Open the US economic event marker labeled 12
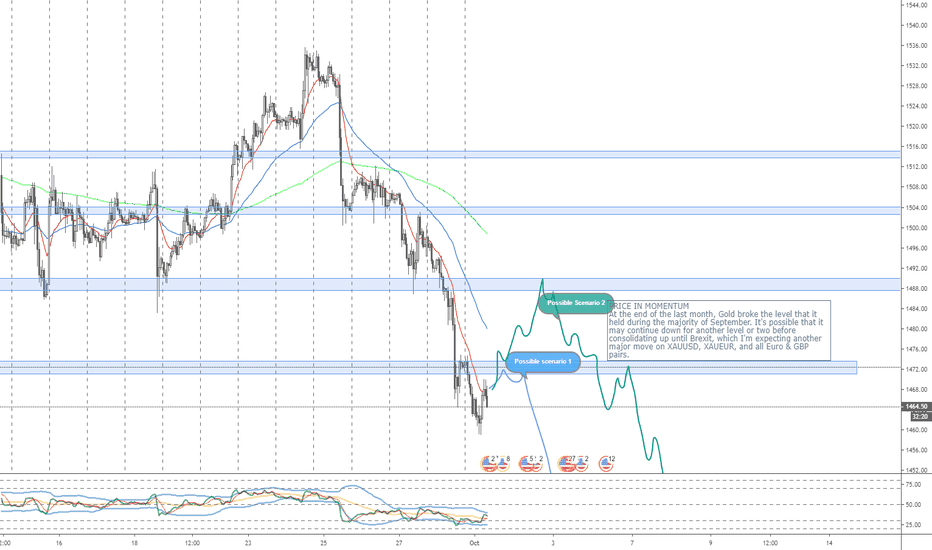The image size is (932, 550). click(606, 463)
